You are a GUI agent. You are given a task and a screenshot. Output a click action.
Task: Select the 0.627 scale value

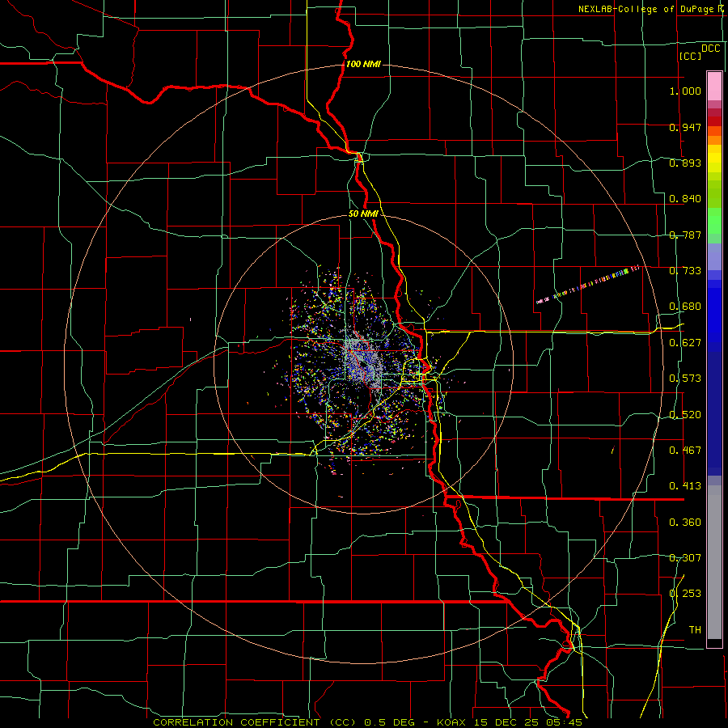pos(685,343)
